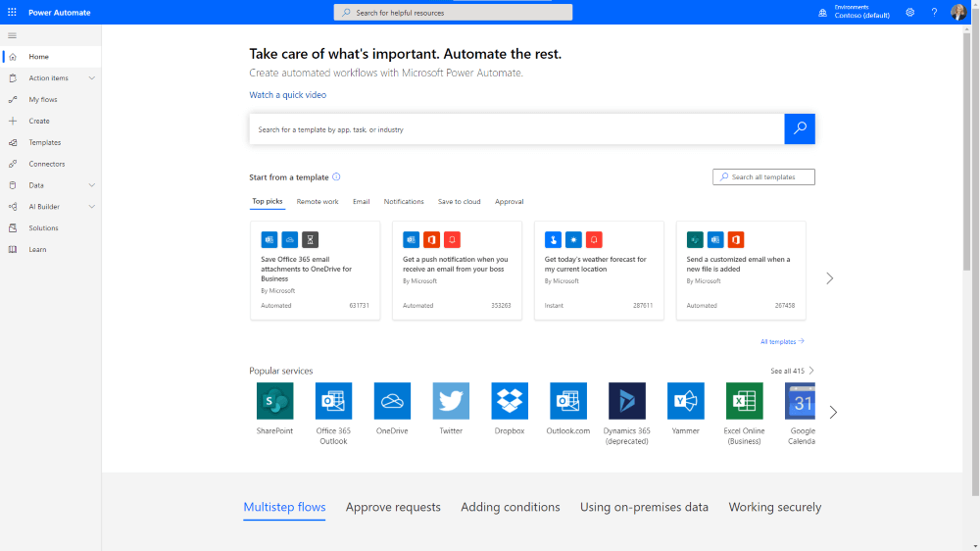Switch to the Remote work tab
The width and height of the screenshot is (980, 551).
[318, 202]
